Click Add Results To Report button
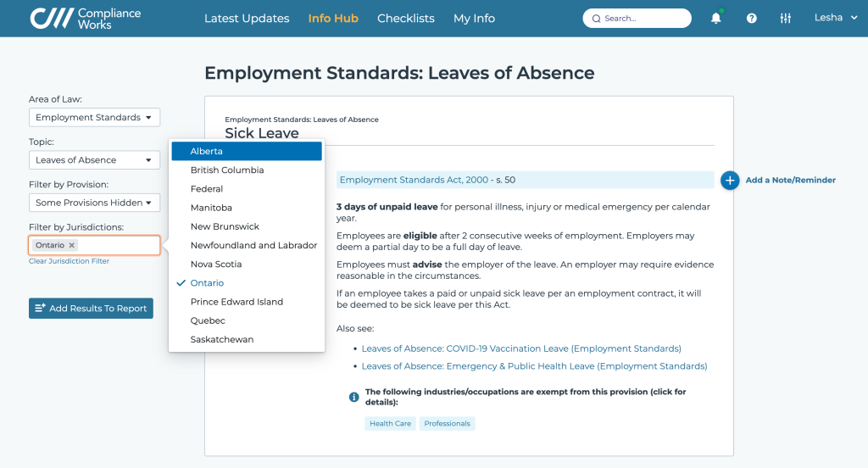 point(91,309)
